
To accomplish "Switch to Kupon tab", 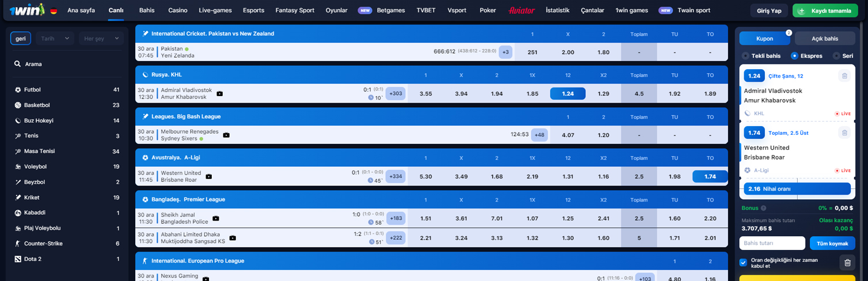I will coord(765,39).
